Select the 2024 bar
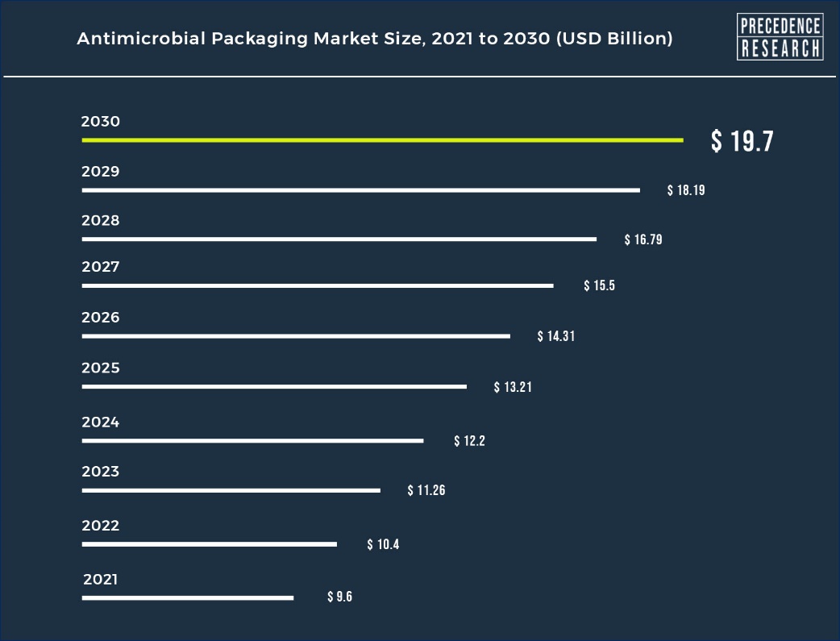The image size is (840, 641). click(252, 441)
